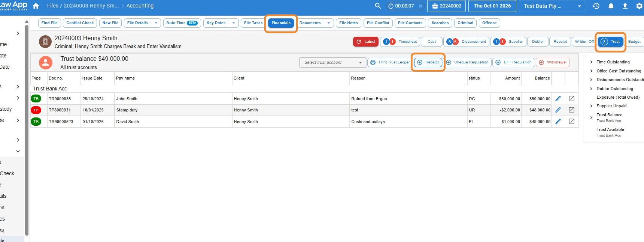Open the Searches tab

click(440, 23)
